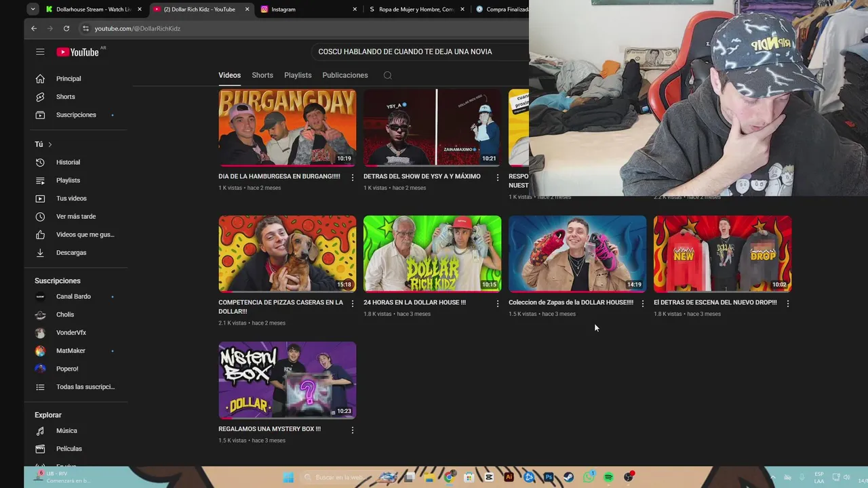This screenshot has height=488, width=868.
Task: Go to the YouTube home logo
Action: coord(77,52)
